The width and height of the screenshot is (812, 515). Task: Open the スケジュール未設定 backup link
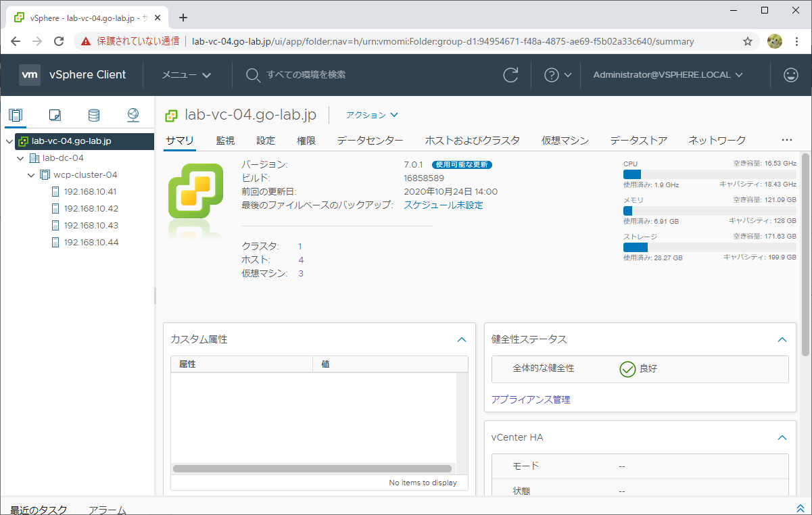point(444,205)
